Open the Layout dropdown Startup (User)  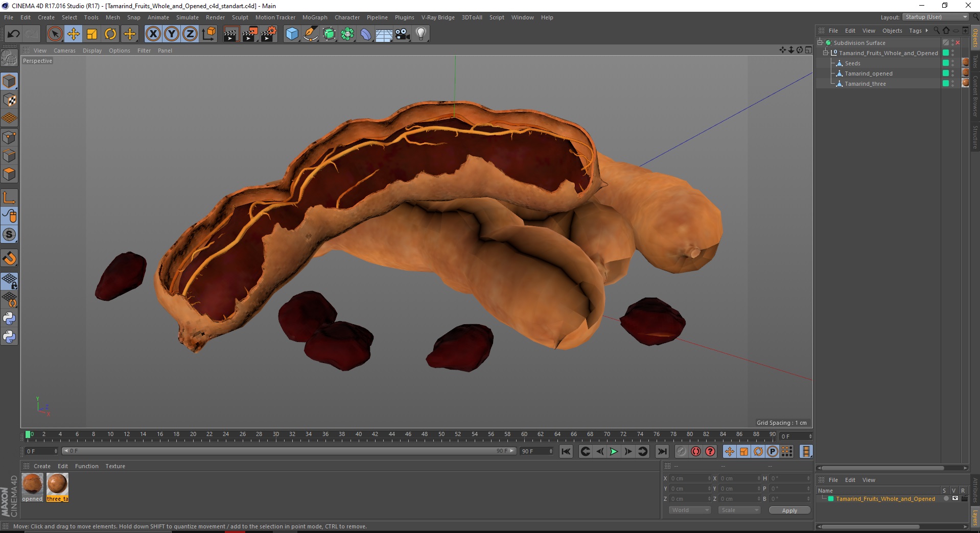[x=936, y=17]
